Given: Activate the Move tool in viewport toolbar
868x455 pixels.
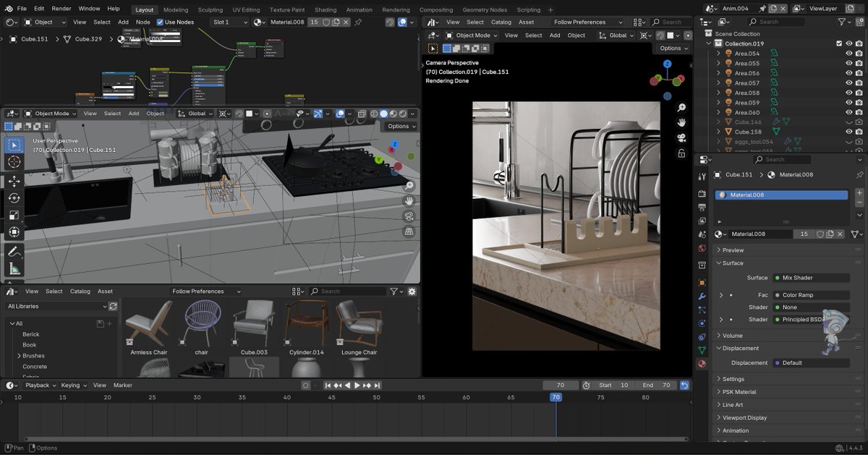Looking at the screenshot, I should coord(14,181).
